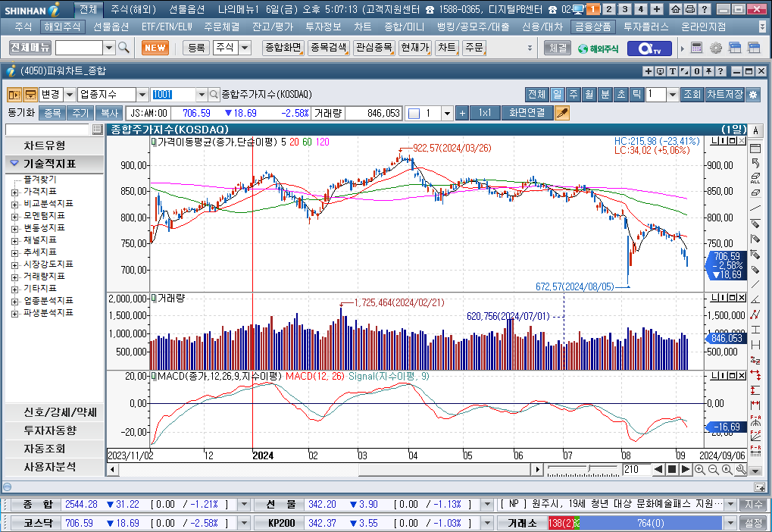Toggle the 주기 sync button
The image size is (772, 532).
[80, 114]
